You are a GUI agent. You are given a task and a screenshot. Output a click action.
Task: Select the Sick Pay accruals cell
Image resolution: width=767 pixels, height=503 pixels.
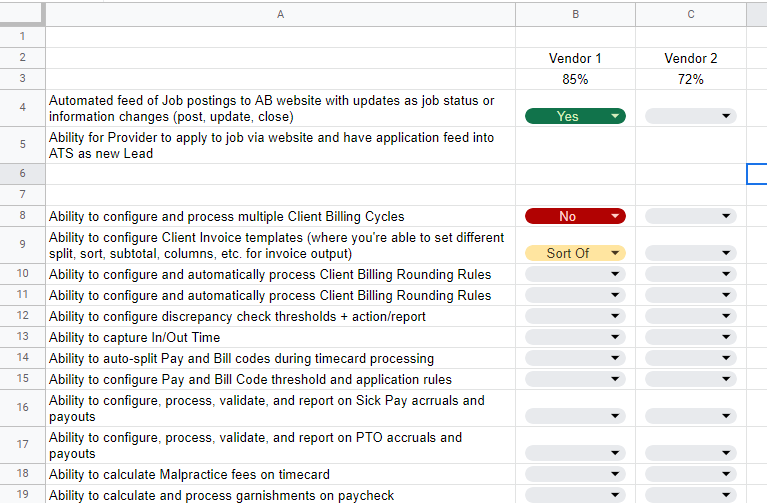click(x=280, y=408)
